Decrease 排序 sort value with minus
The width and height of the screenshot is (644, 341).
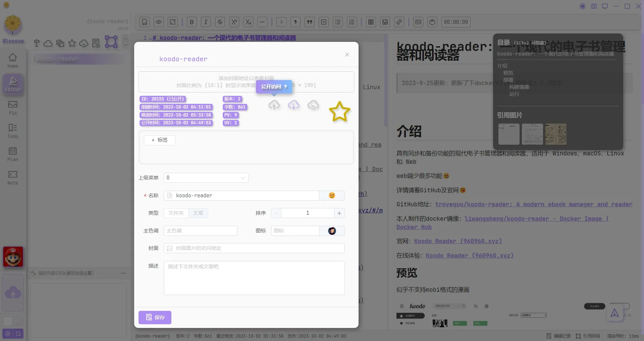click(x=276, y=213)
